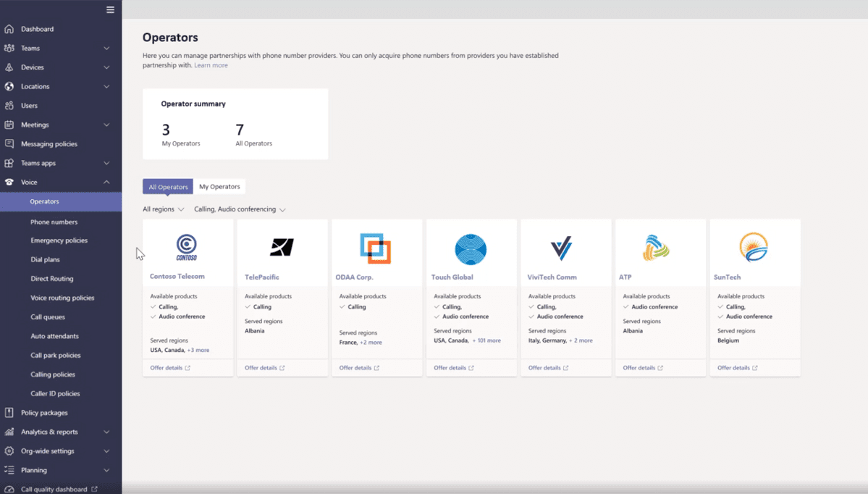Viewport: 868px width, 494px height.
Task: Switch to the My Operators tab
Action: pos(219,187)
